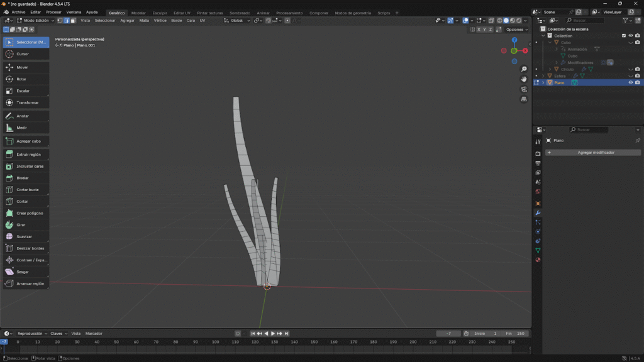This screenshot has height=362, width=644.
Task: Hide the Plano object with eye icon
Action: (x=630, y=82)
